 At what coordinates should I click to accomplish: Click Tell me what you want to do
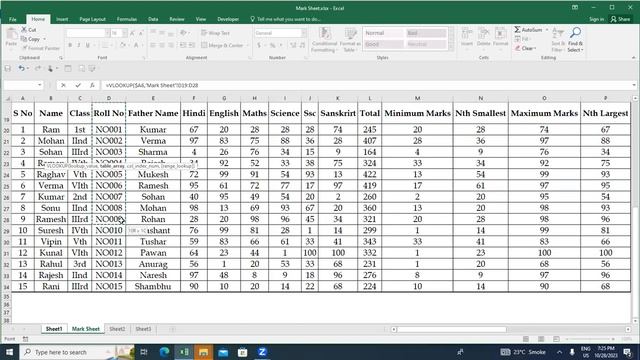pos(285,19)
